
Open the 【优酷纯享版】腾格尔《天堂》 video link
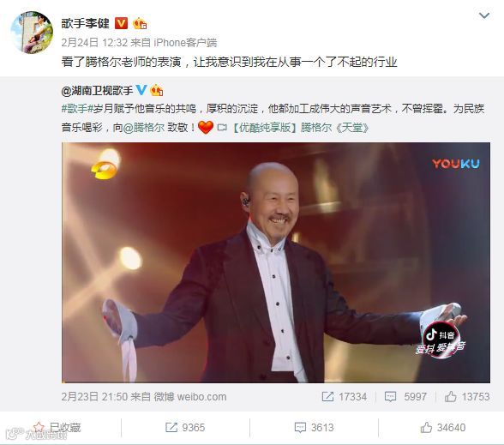point(300,128)
